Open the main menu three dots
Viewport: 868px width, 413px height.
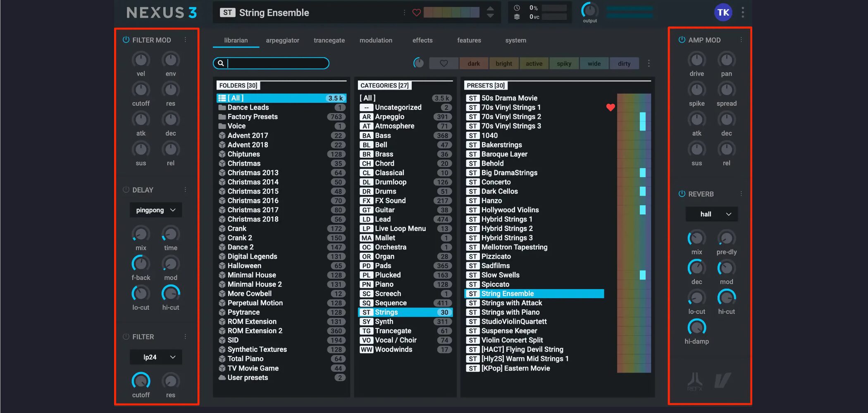tap(743, 12)
